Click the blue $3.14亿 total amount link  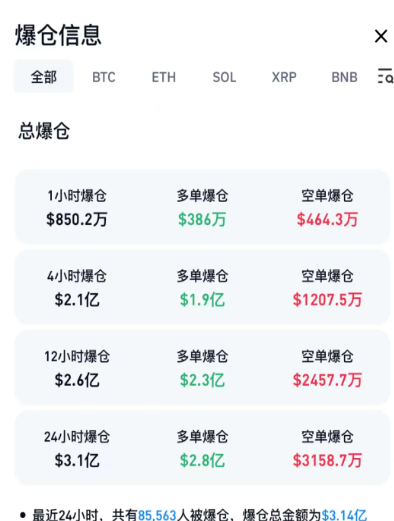tap(344, 515)
